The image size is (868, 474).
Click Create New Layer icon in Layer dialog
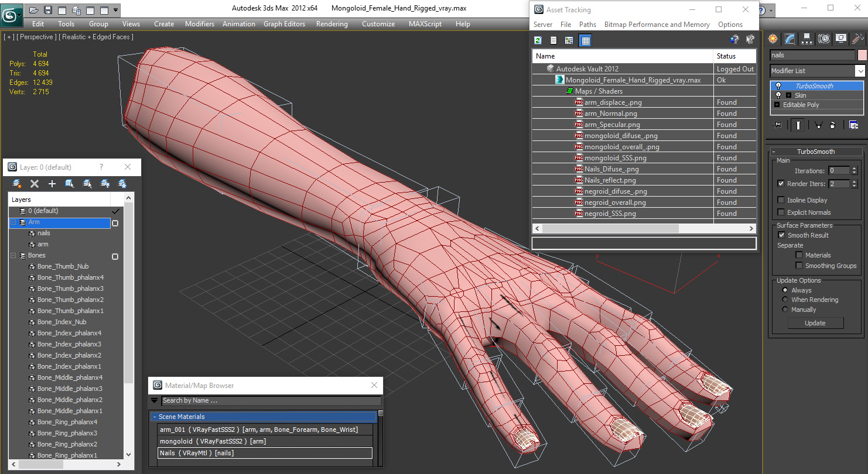pos(17,184)
